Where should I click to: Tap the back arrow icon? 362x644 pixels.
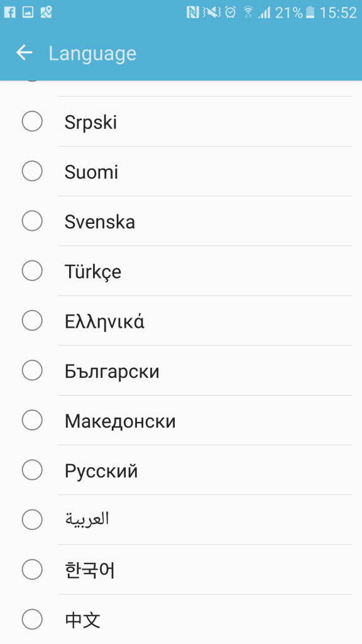click(25, 53)
